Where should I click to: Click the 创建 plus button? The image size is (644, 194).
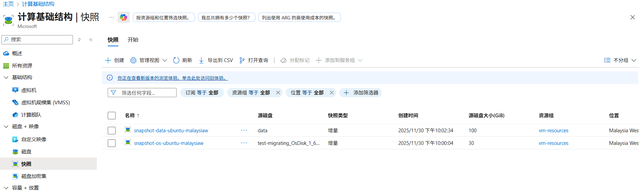115,60
